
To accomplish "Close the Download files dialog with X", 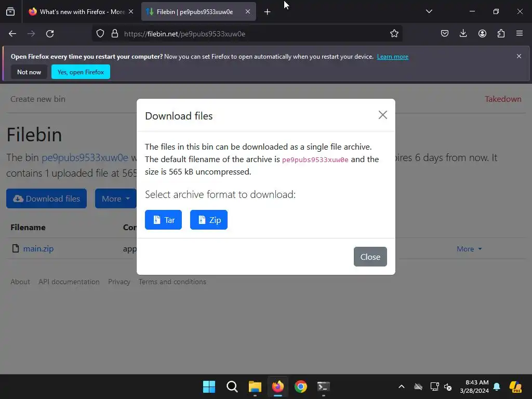I will 383,115.
